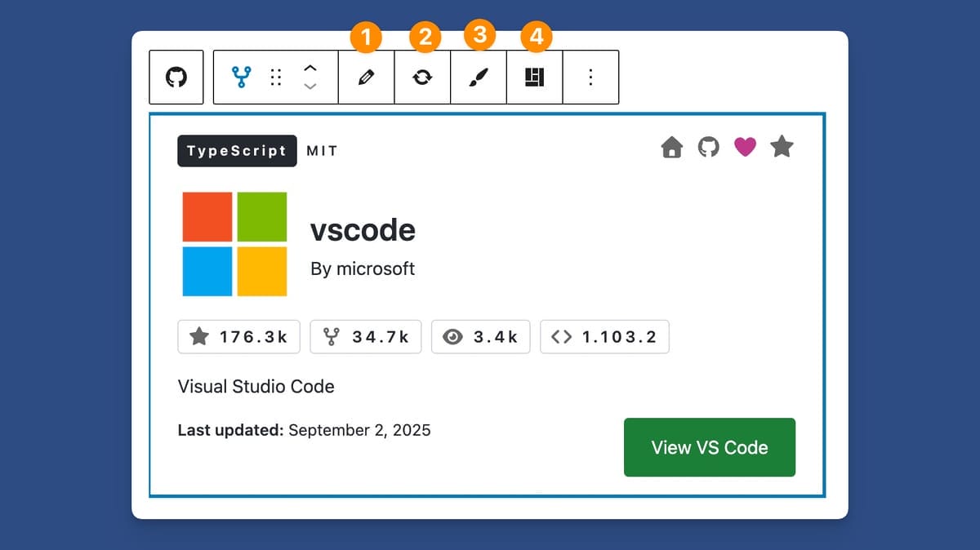Open the GitHub repository icon link
Viewport: 980px width, 550px height.
pyautogui.click(x=708, y=148)
